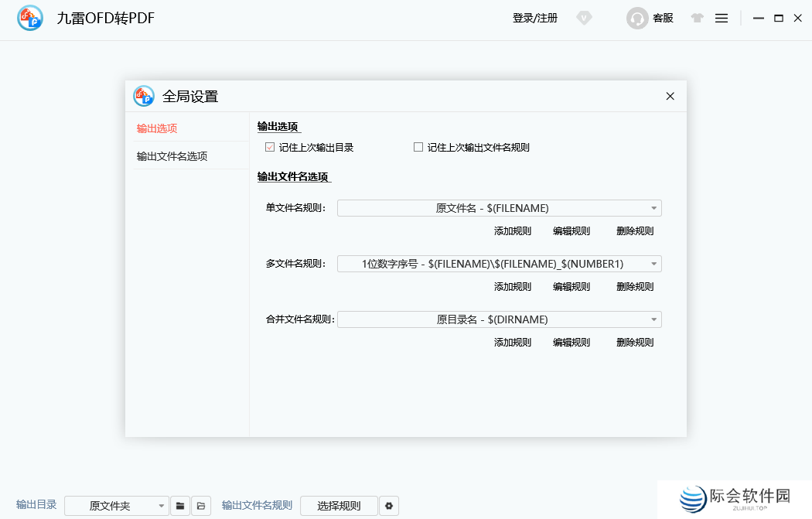Image resolution: width=812 pixels, height=519 pixels.
Task: Open the 单文件名规则 dropdown
Action: coord(499,207)
